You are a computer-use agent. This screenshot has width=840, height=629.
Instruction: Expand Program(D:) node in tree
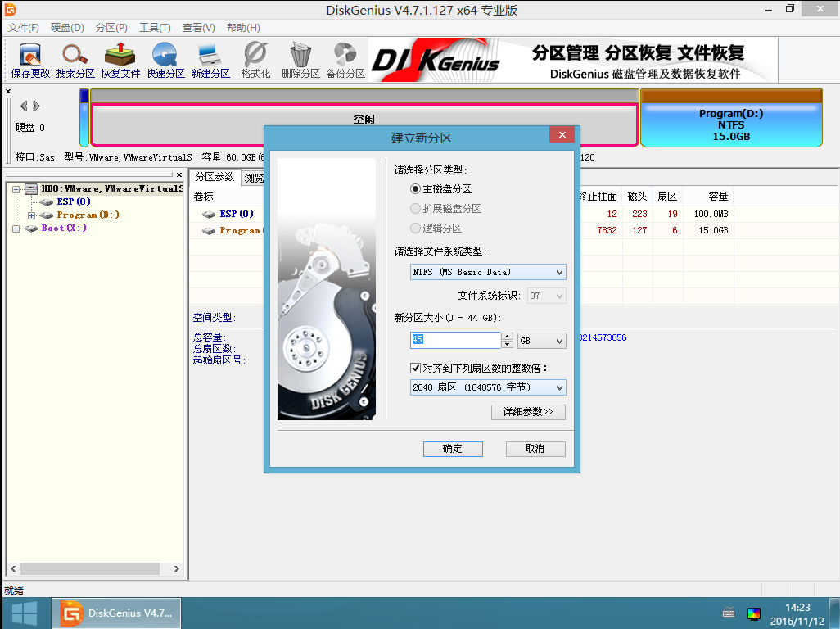point(32,215)
